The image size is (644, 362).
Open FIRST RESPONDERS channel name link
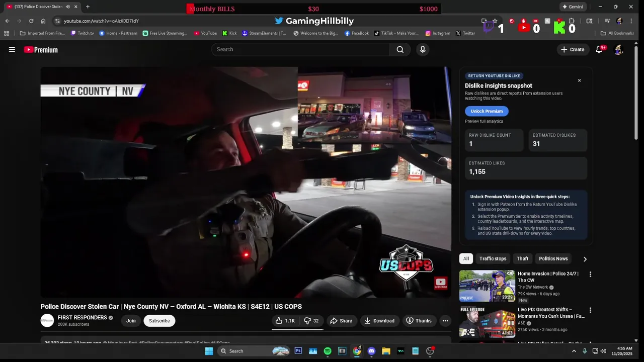tap(83, 318)
